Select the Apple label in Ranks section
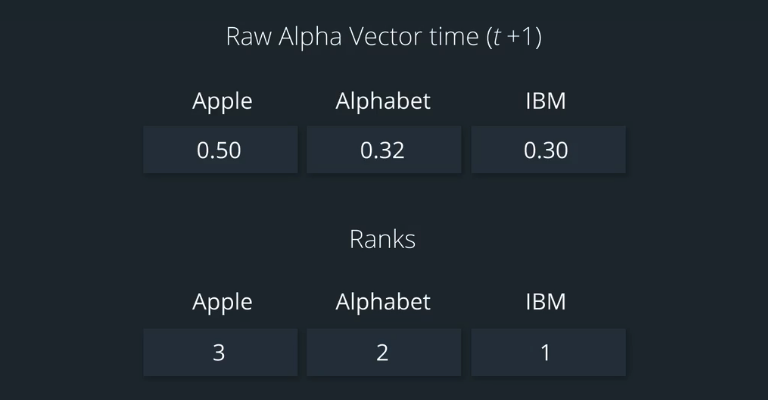768x400 pixels. pos(222,302)
